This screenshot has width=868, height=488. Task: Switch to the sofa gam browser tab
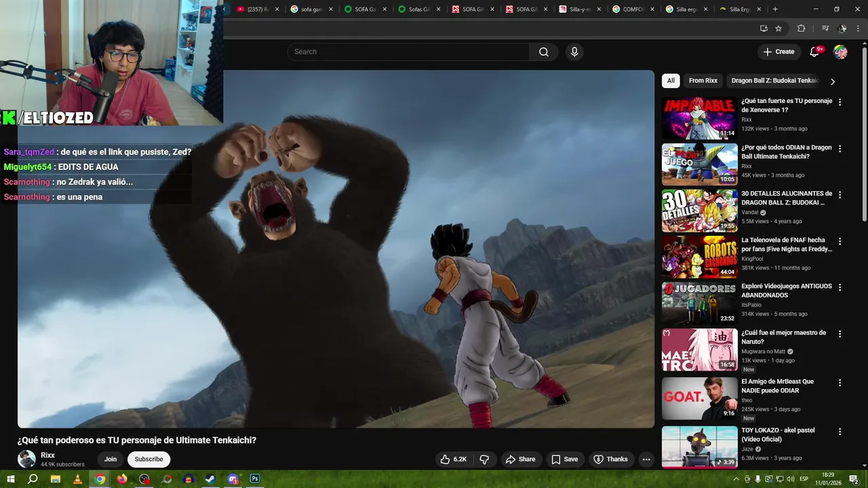coord(312,9)
